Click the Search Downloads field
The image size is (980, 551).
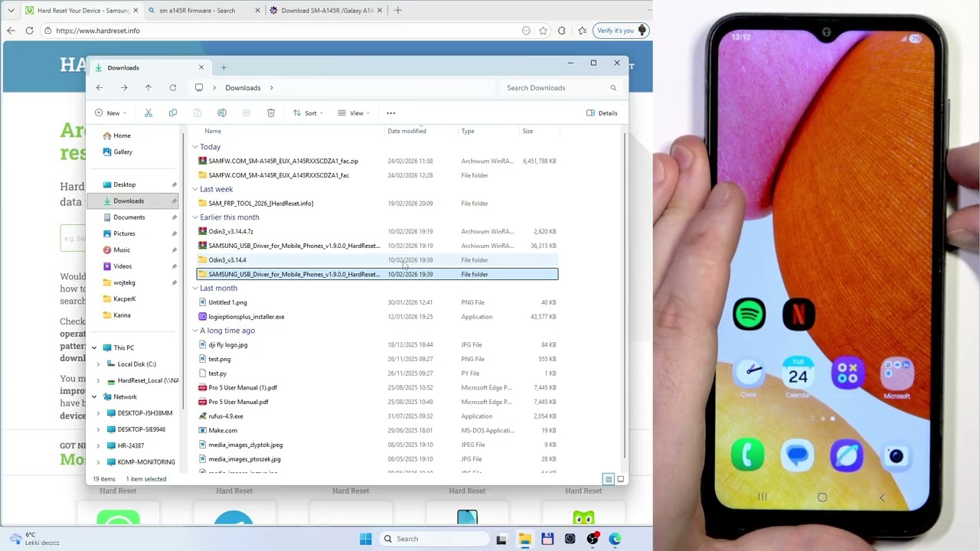click(561, 88)
